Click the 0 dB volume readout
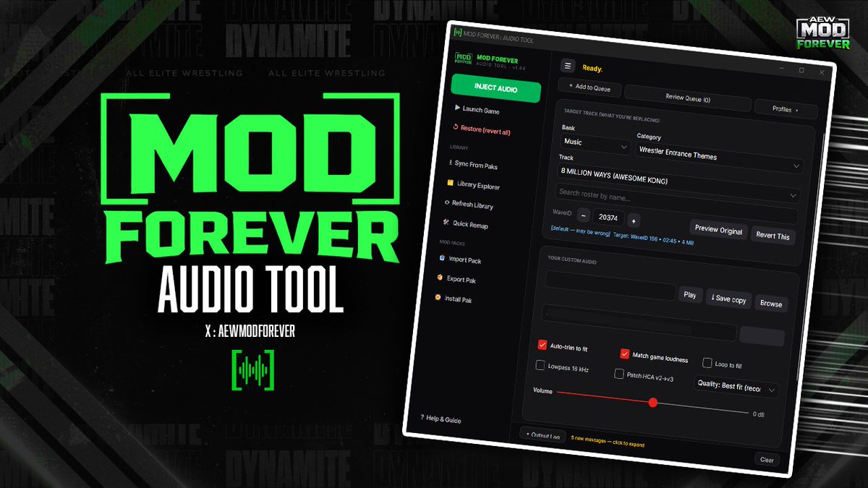The image size is (868, 488). [759, 414]
